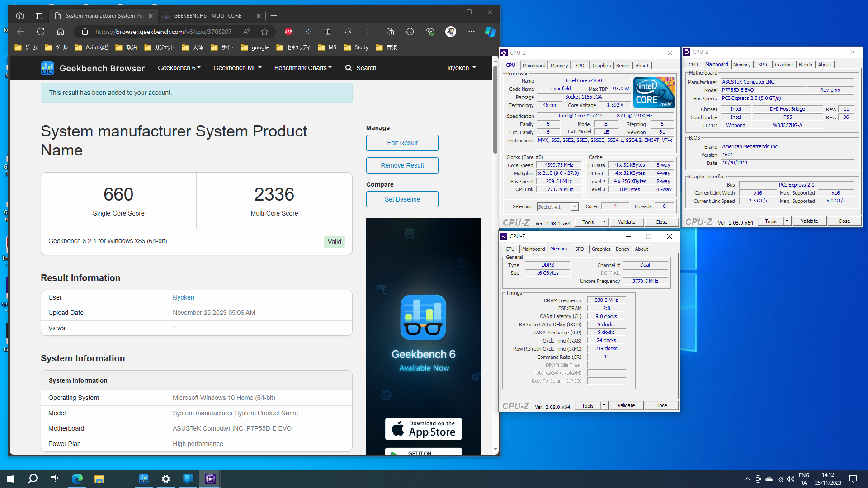Click the browser back arrow icon
The height and width of the screenshot is (488, 868).
(21, 32)
